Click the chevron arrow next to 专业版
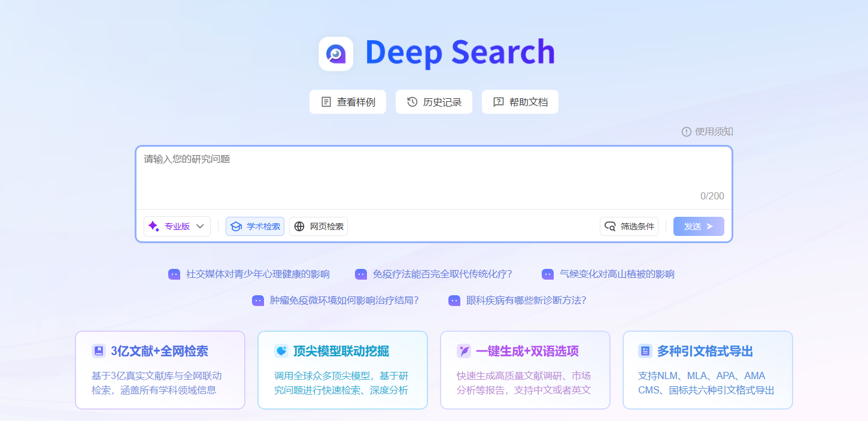Viewport: 868px width, 421px height. click(201, 226)
